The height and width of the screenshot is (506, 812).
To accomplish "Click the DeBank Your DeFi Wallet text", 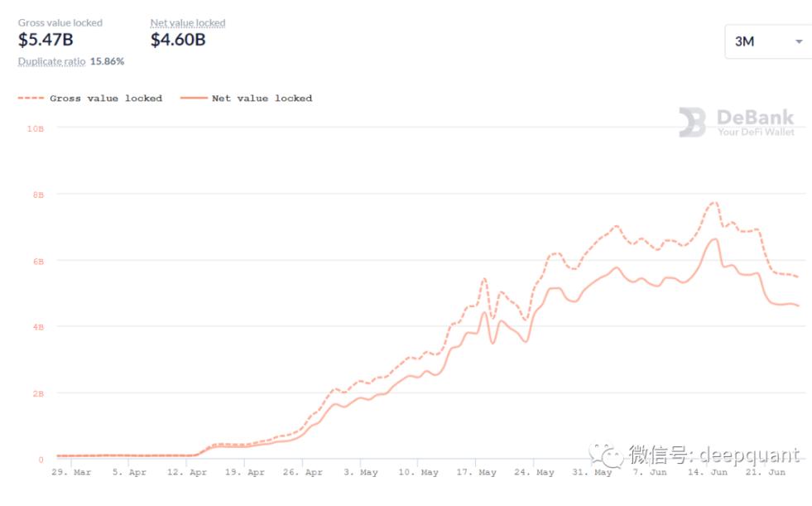I will 755,123.
